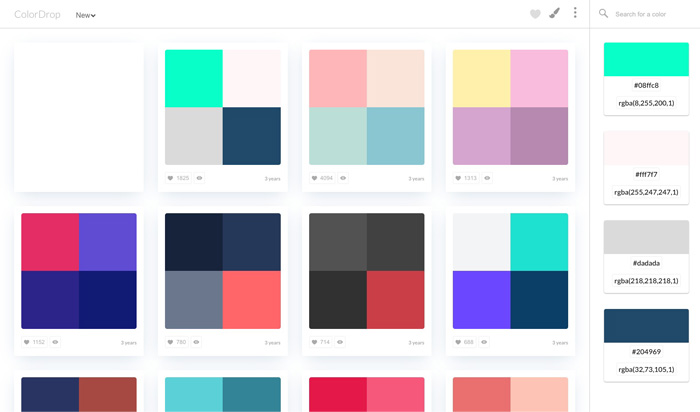Image resolution: width=700 pixels, height=412 pixels.
Task: Copy the #08ffc8 hex code text
Action: pyautogui.click(x=646, y=85)
